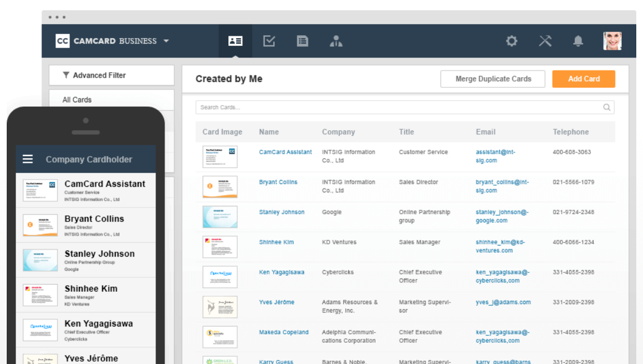The width and height of the screenshot is (643, 364).
Task: Open the phone hamburger menu
Action: [27, 159]
